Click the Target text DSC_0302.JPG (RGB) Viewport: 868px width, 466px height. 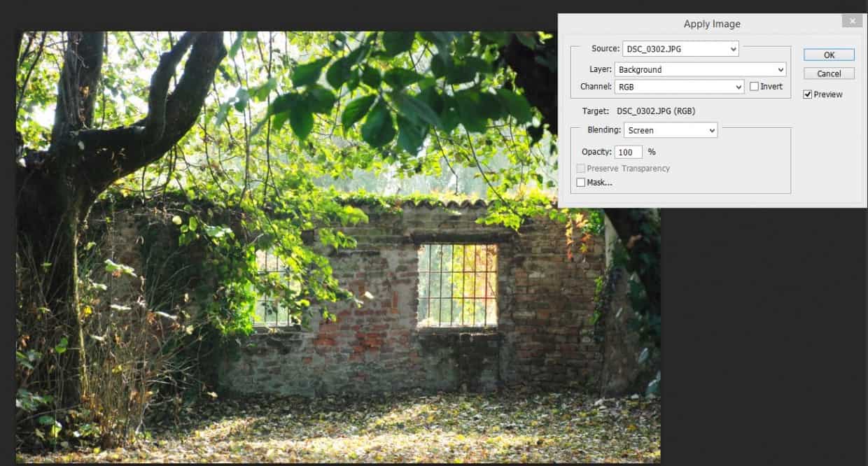655,111
